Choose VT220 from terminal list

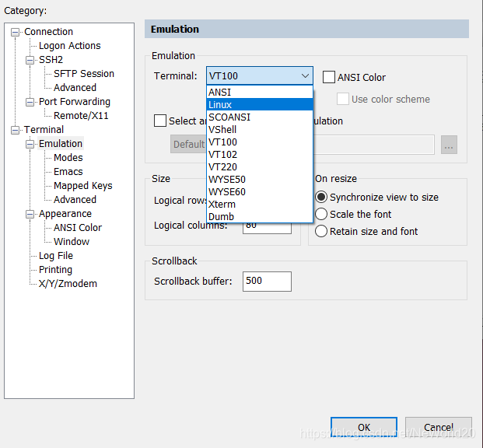260,166
